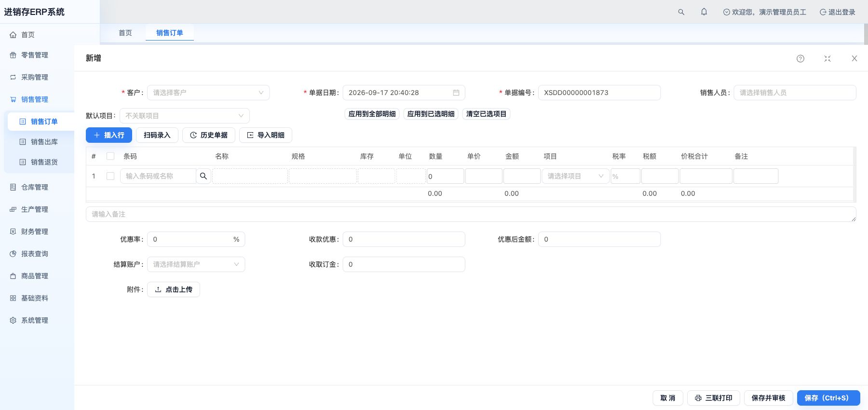
Task: Click the 数量 input in row 1
Action: tap(445, 176)
